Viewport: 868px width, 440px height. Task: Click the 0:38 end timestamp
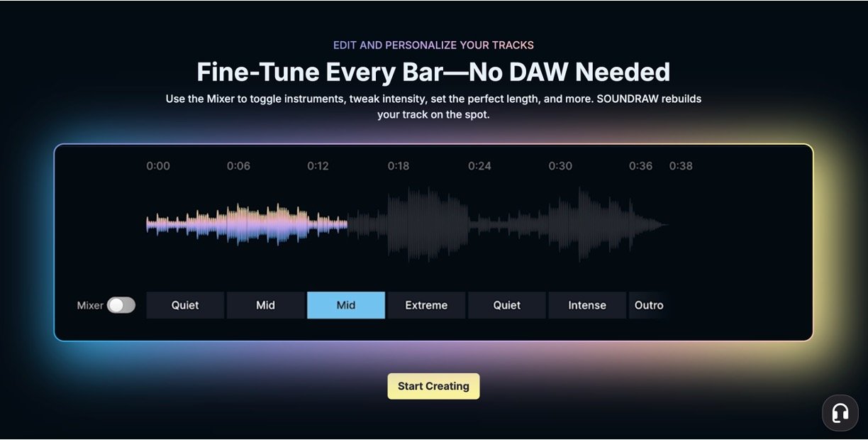681,166
